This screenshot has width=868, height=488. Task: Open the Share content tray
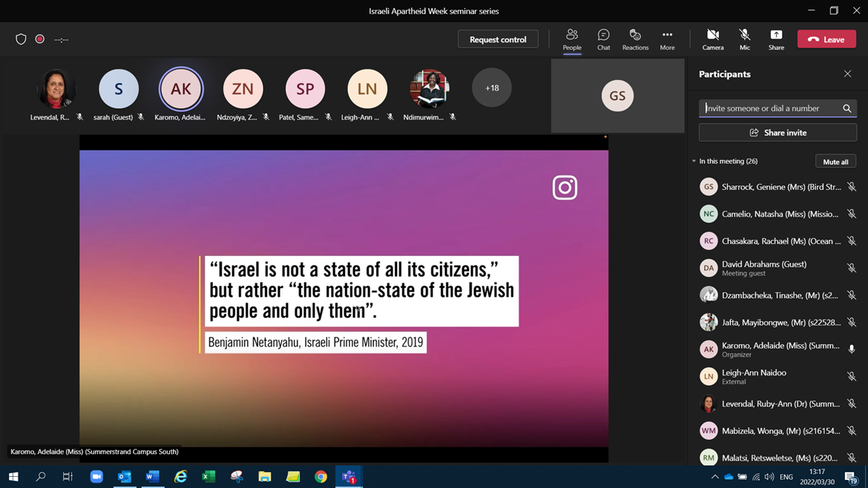coord(776,39)
